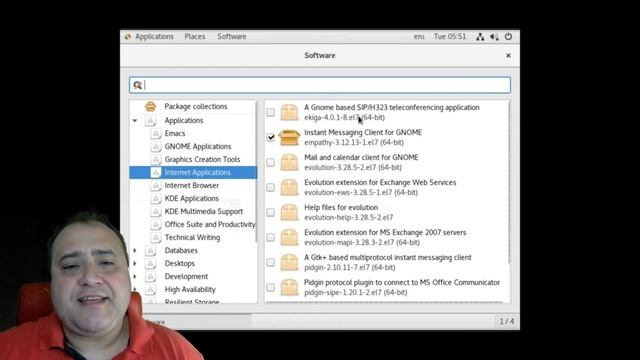
Task: Open the en keyboard layout indicator
Action: [x=419, y=36]
